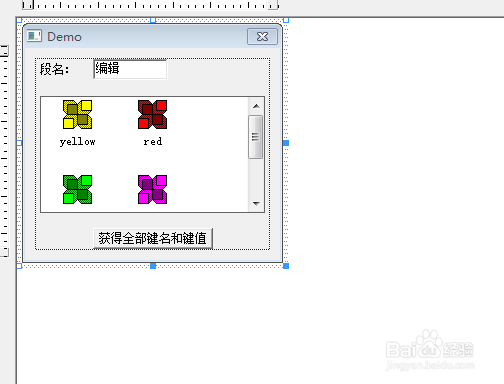Click the 'yellow' item label
The width and height of the screenshot is (504, 384).
click(77, 142)
